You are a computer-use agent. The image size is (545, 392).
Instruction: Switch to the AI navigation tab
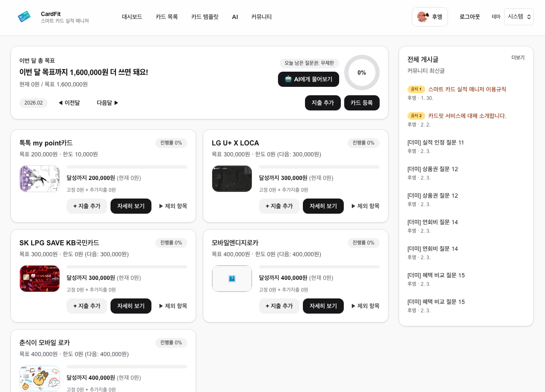[x=235, y=17]
